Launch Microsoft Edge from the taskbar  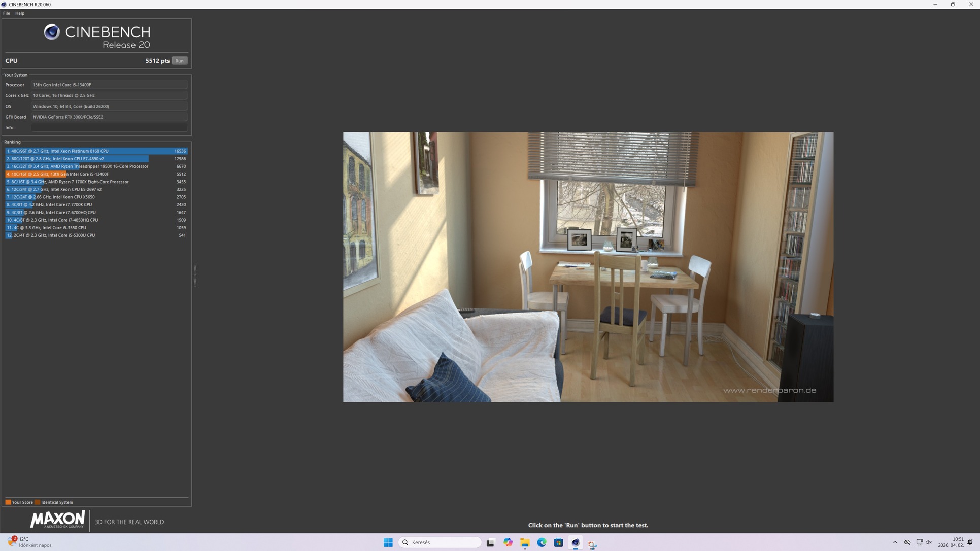tap(542, 542)
